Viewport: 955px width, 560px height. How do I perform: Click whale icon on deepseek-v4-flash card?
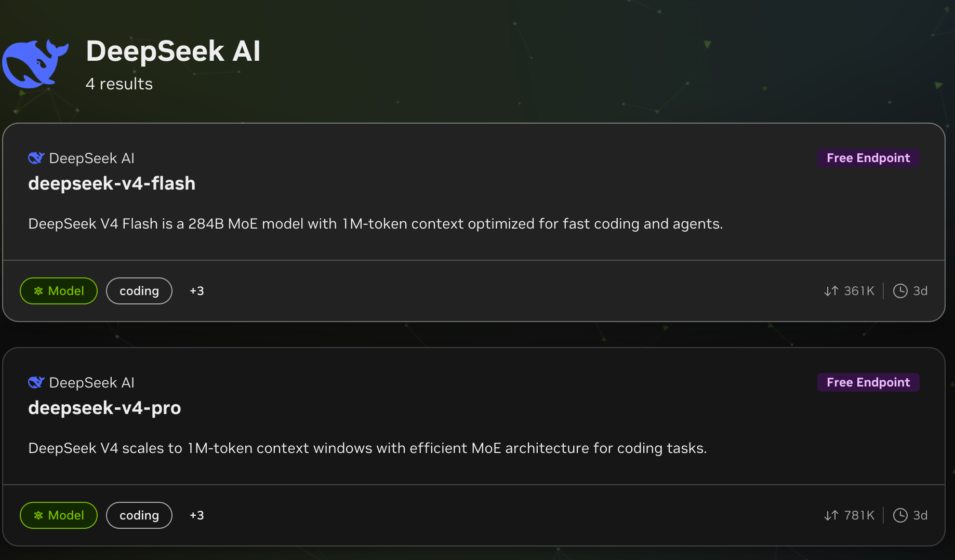(x=36, y=158)
